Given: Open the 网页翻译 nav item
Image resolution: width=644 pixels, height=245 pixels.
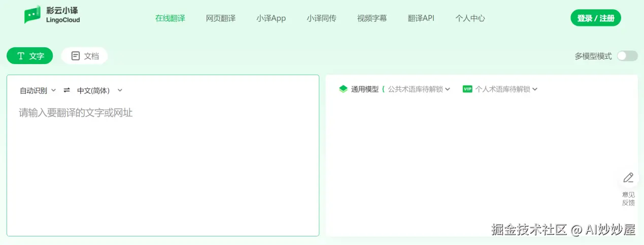Looking at the screenshot, I should (x=221, y=18).
